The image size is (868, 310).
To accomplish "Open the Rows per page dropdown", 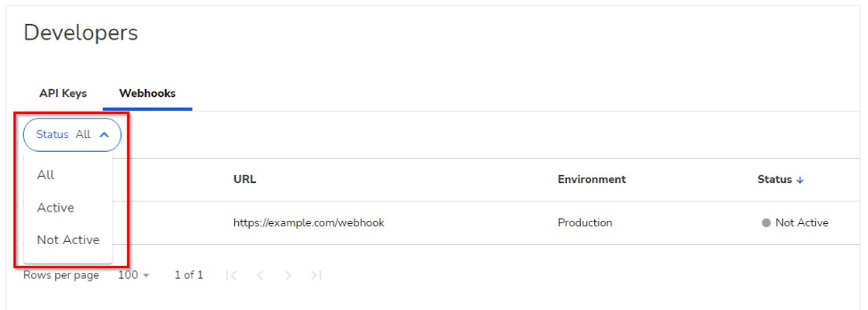I will click(133, 275).
